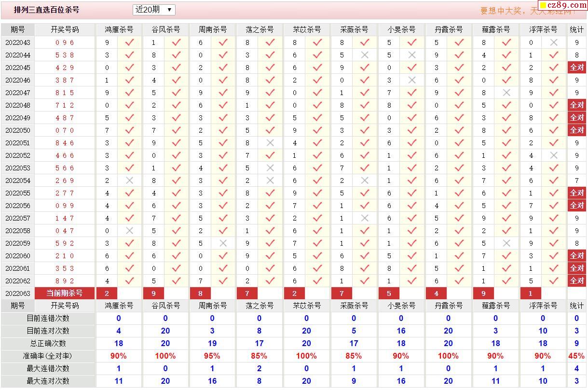Click winning number 2 7 7
The image size is (588, 390).
65,193
